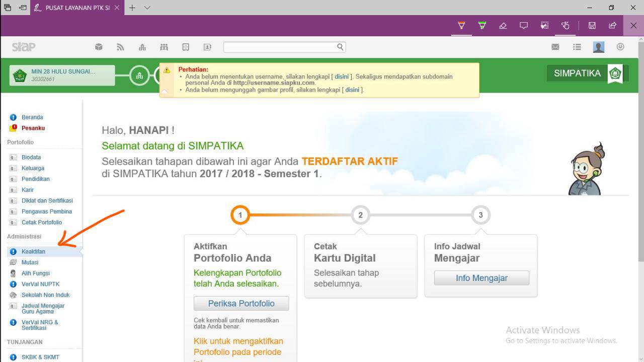Go to Beranda in the sidebar
Viewport: 644px width, 362px height.
coord(32,117)
